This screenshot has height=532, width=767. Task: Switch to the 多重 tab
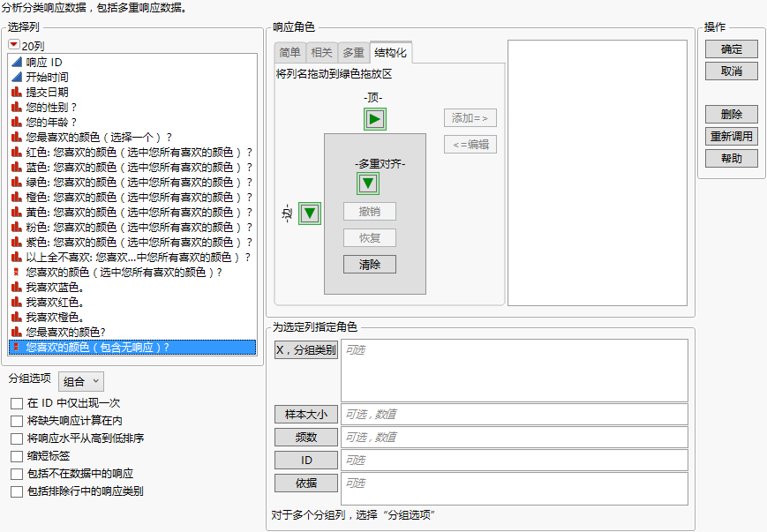pos(353,53)
